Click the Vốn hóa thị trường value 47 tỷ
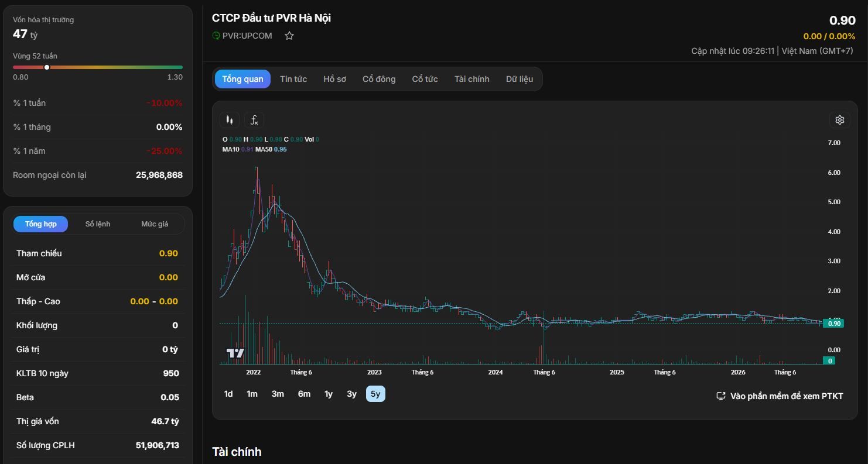This screenshot has height=464, width=868. [x=25, y=34]
